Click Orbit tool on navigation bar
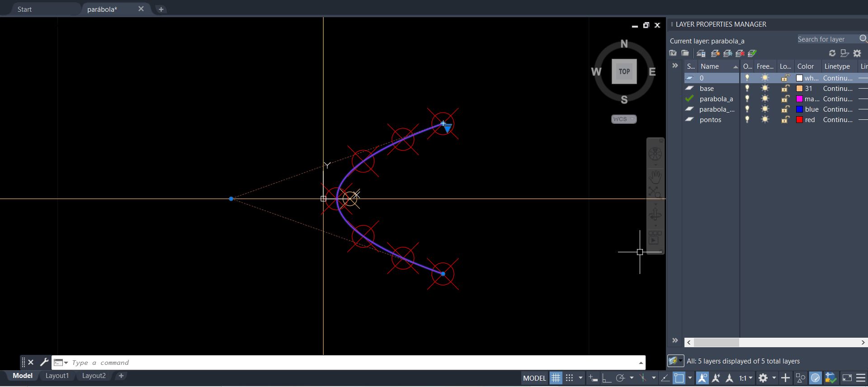The width and height of the screenshot is (868, 387). click(655, 215)
